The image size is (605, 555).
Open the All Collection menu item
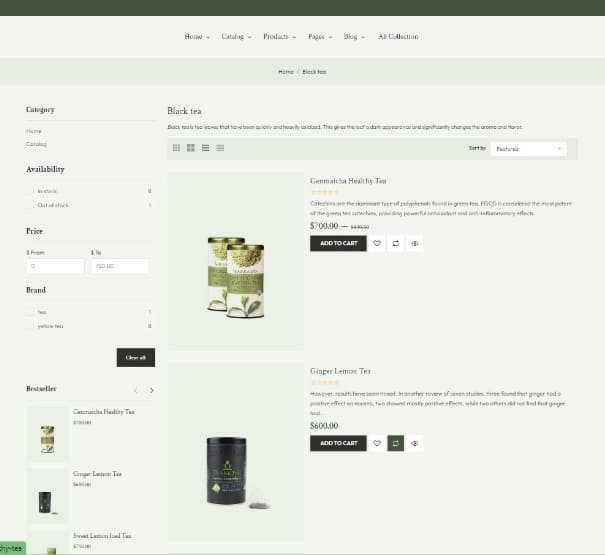[x=398, y=37]
